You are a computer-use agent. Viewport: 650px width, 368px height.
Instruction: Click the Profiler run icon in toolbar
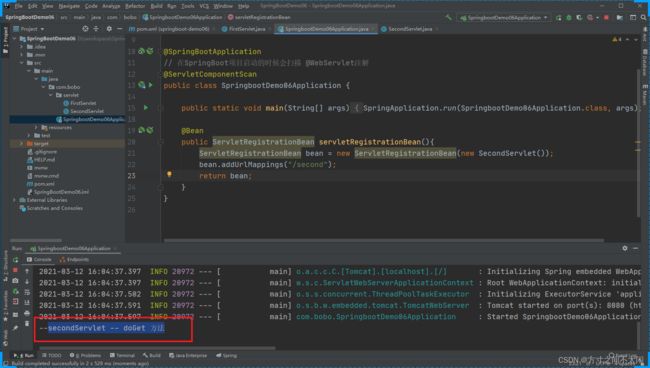coord(591,18)
